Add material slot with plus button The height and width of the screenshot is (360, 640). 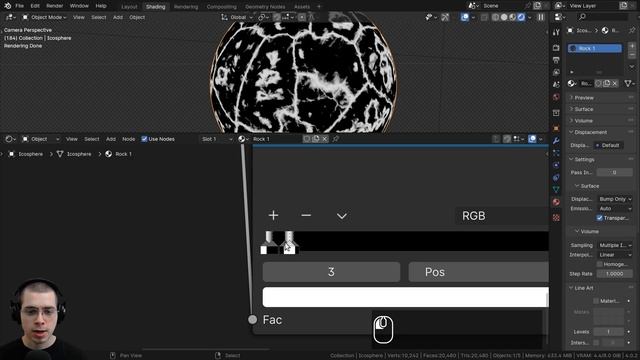(x=632, y=46)
